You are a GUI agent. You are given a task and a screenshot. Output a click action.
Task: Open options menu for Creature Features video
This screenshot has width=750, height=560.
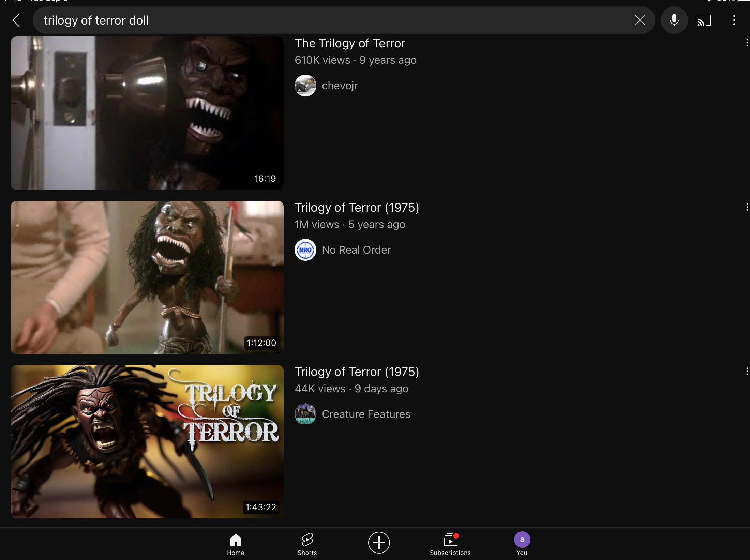(x=747, y=371)
